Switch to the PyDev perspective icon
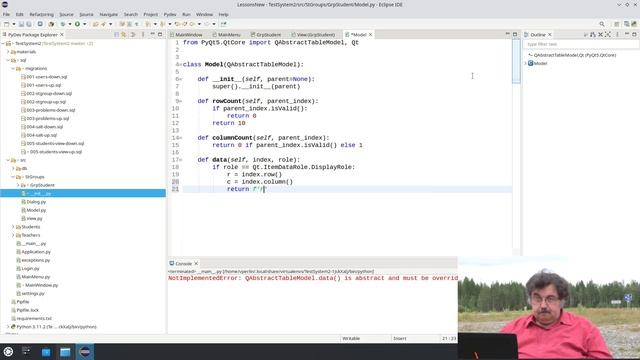Viewport: 640px width, 360px height. click(x=634, y=24)
